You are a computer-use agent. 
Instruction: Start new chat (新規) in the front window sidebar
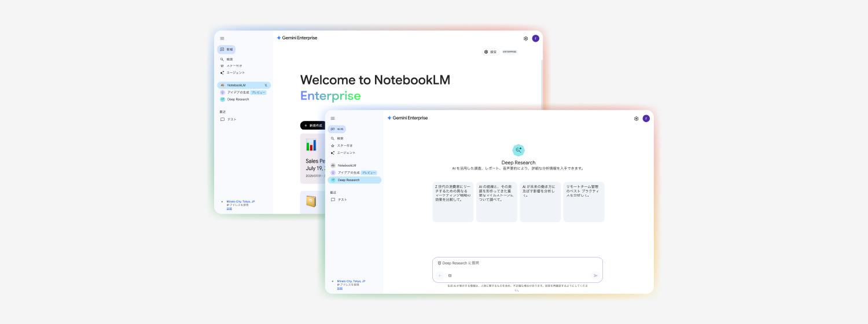click(337, 129)
